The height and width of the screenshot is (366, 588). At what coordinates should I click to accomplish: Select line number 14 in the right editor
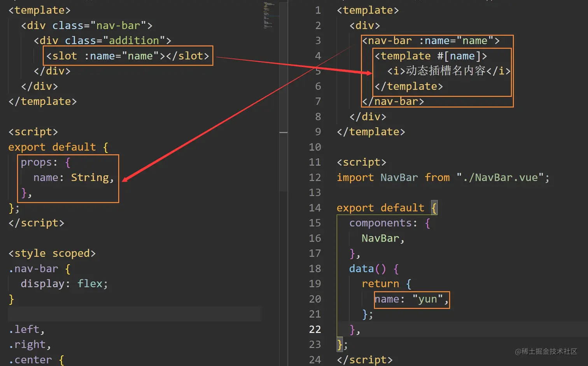tap(315, 208)
